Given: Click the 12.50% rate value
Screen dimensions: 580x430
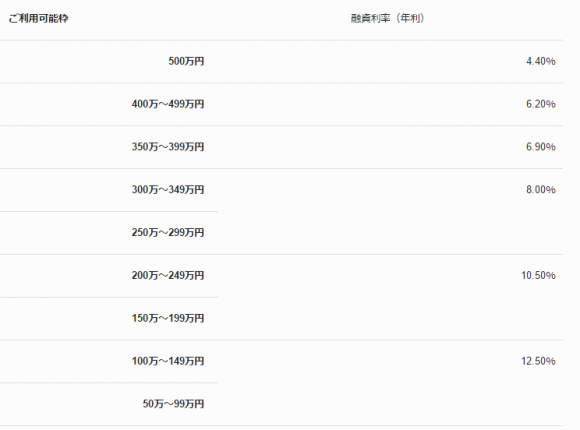Looking at the screenshot, I should tap(538, 361).
